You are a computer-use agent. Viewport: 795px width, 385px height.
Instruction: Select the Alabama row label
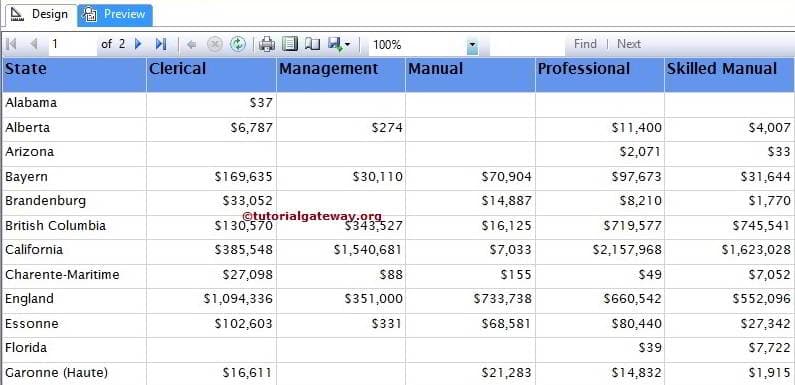tap(31, 103)
